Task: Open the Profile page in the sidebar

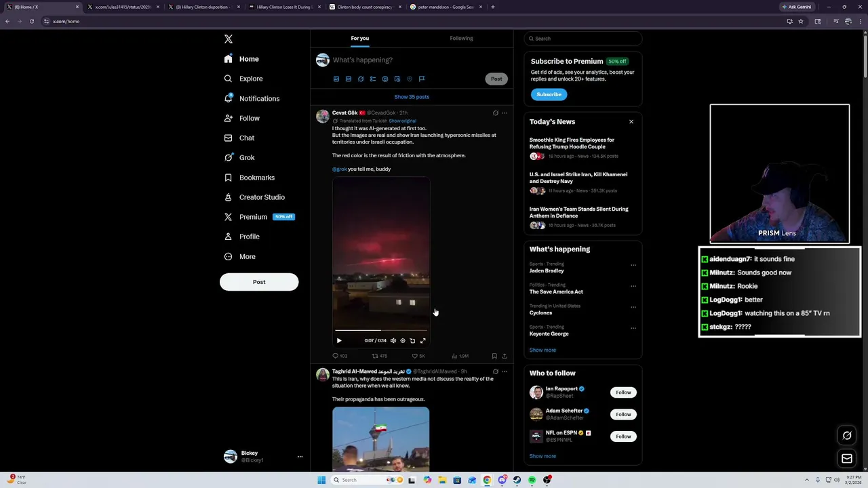Action: coord(242,237)
